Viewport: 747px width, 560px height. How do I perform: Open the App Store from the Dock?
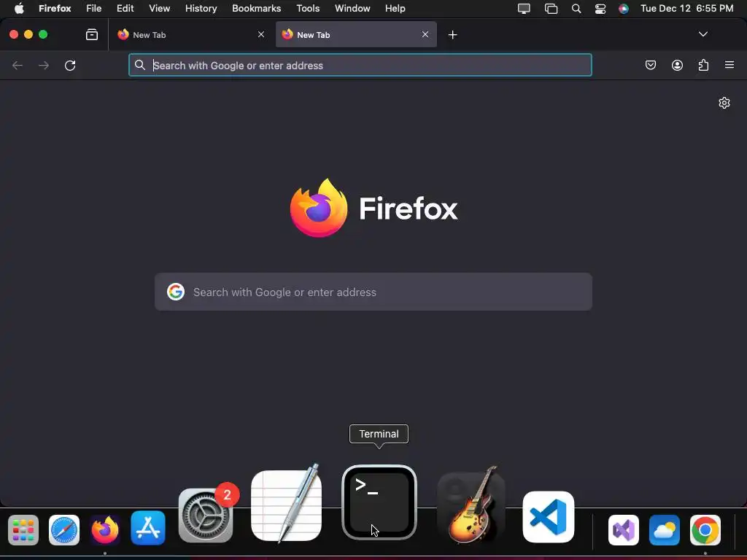pyautogui.click(x=148, y=529)
